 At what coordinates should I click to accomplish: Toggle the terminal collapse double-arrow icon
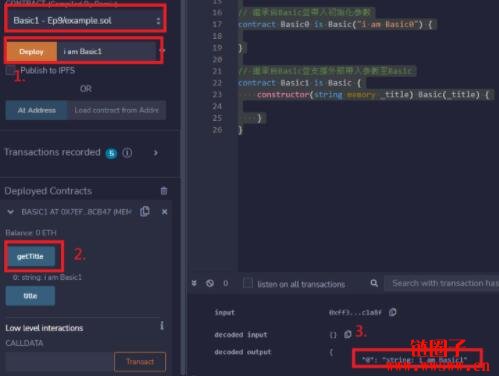(x=194, y=283)
